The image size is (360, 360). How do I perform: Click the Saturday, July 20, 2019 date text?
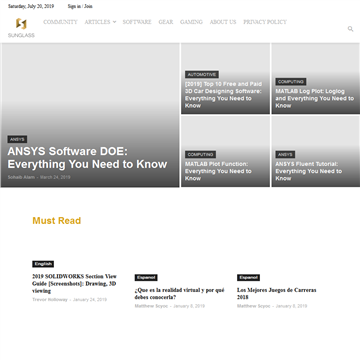(x=31, y=6)
